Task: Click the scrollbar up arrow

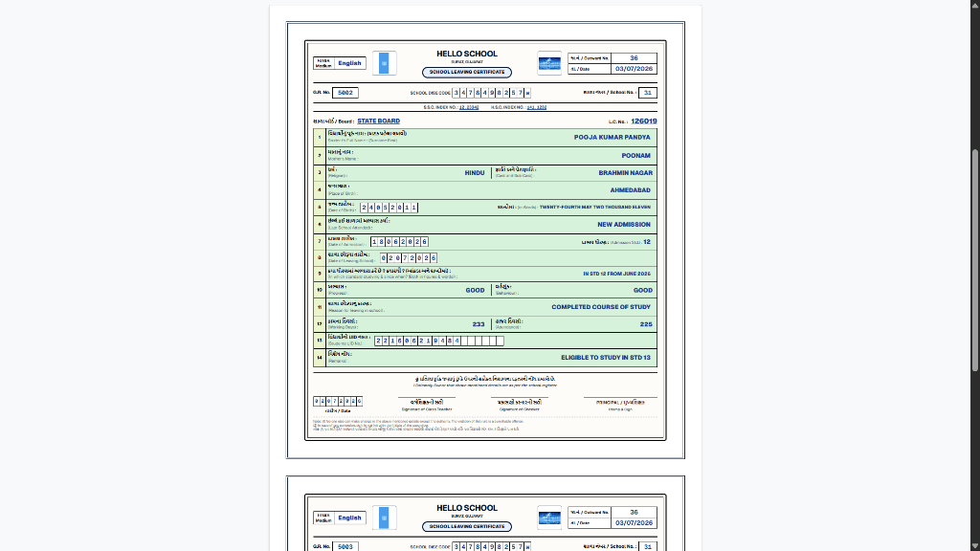Action: tap(975, 4)
